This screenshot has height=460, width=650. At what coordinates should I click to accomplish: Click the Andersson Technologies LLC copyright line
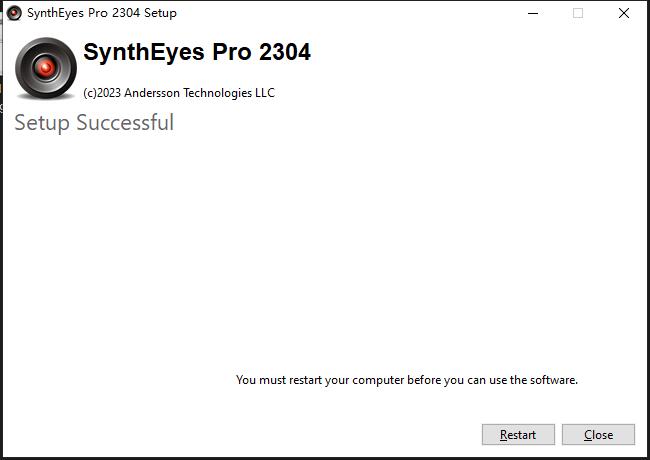pyautogui.click(x=179, y=92)
